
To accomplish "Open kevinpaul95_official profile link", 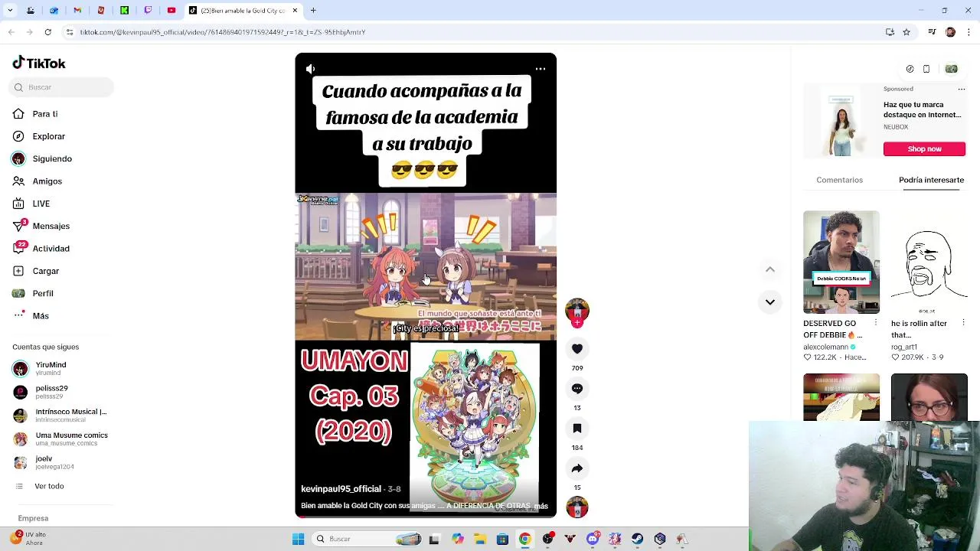I will click(x=341, y=489).
